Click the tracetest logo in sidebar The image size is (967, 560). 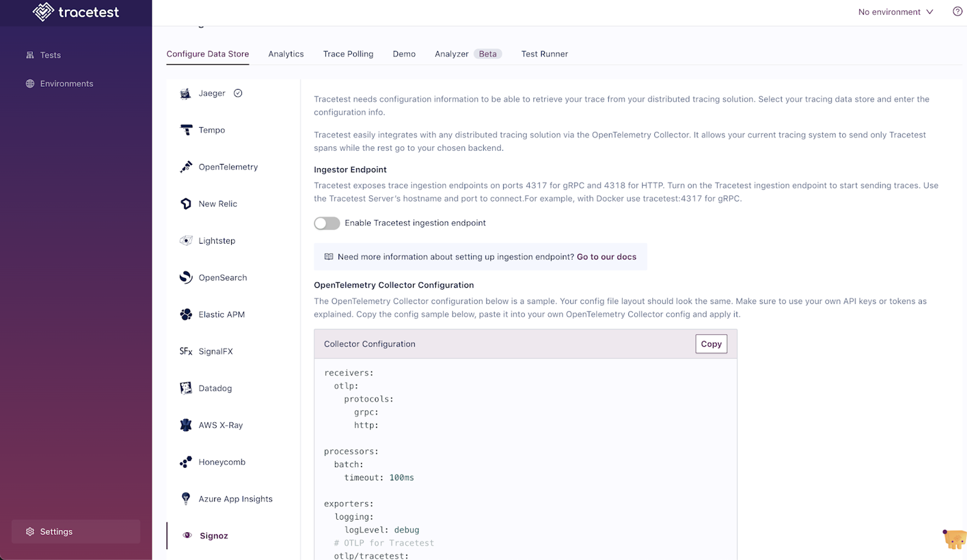76,12
